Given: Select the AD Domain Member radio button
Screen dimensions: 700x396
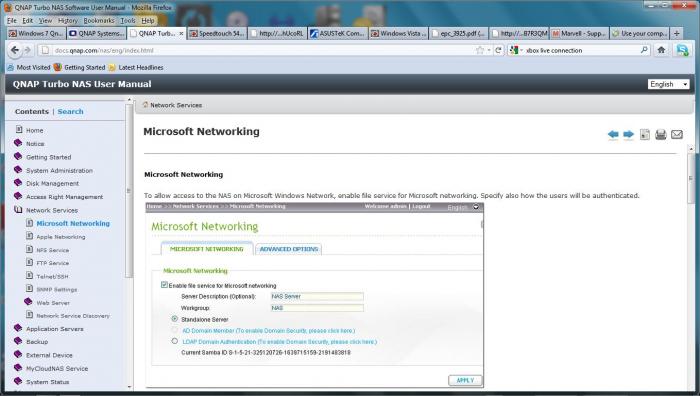Looking at the screenshot, I should (x=175, y=330).
